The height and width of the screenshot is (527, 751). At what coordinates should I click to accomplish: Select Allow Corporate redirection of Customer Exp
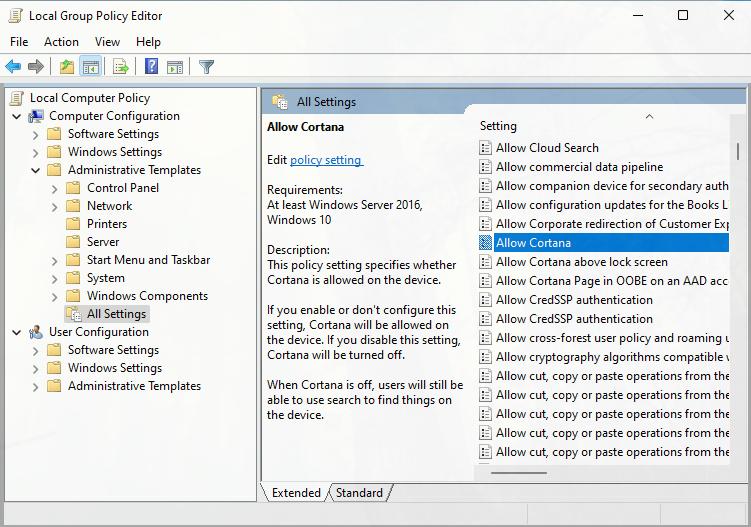pos(603,224)
